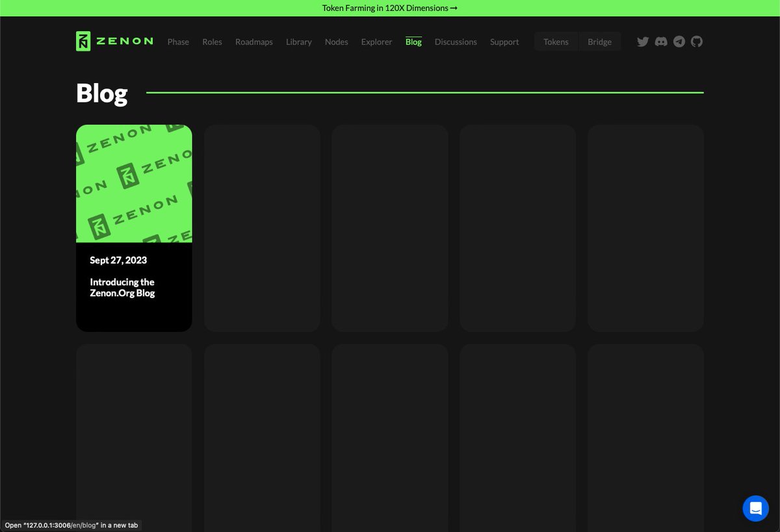The image size is (780, 532).
Task: Click the Tokens button
Action: [556, 42]
